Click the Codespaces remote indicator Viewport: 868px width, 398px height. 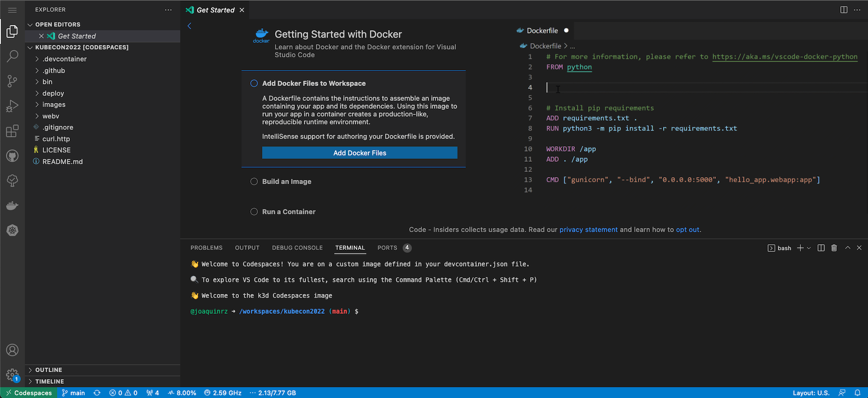click(x=29, y=393)
